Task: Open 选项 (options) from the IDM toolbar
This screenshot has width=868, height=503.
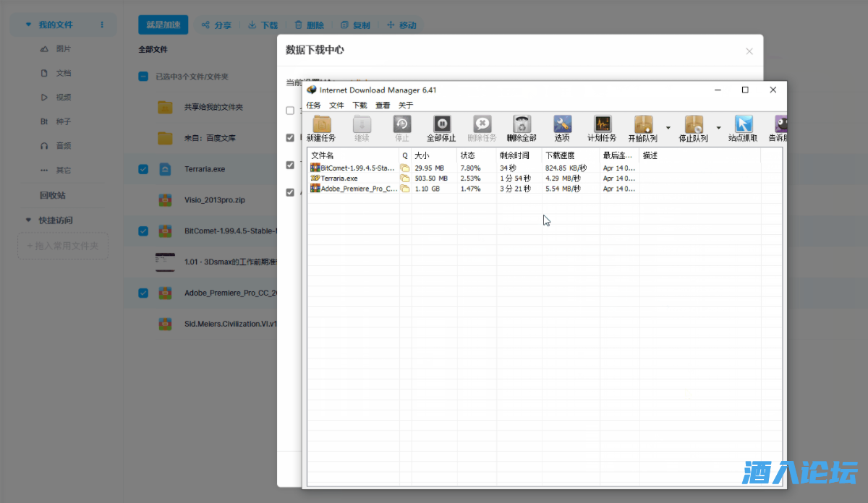Action: pyautogui.click(x=562, y=125)
